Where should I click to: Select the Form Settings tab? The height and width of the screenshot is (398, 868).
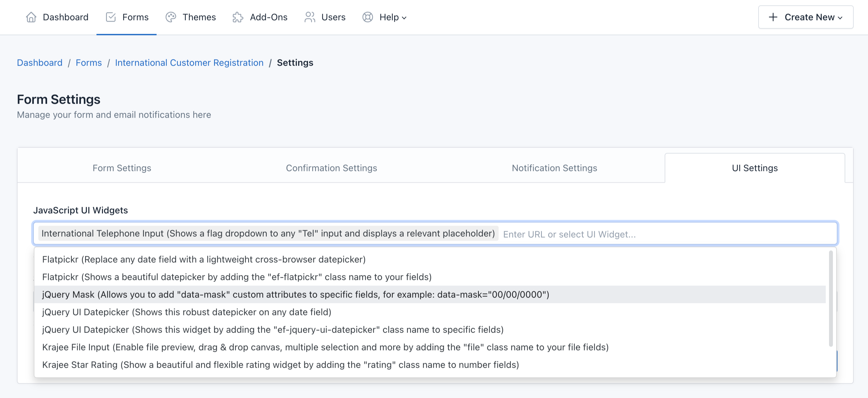(122, 167)
